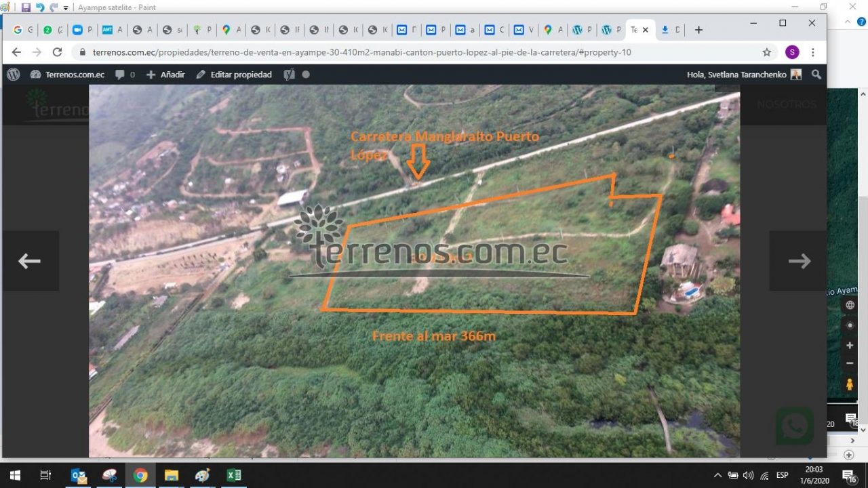This screenshot has height=488, width=868.
Task: Open File Explorer from the taskbar
Action: tap(172, 475)
